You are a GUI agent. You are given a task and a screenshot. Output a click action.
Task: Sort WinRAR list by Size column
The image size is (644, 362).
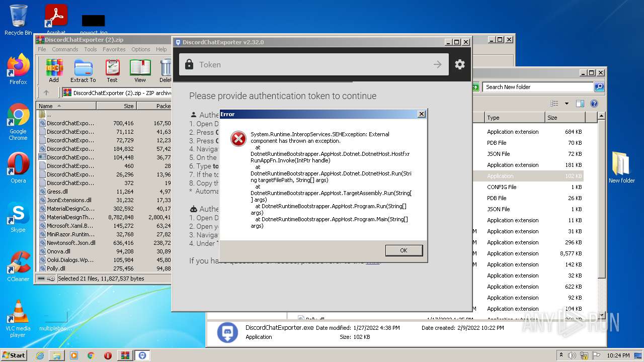point(116,106)
